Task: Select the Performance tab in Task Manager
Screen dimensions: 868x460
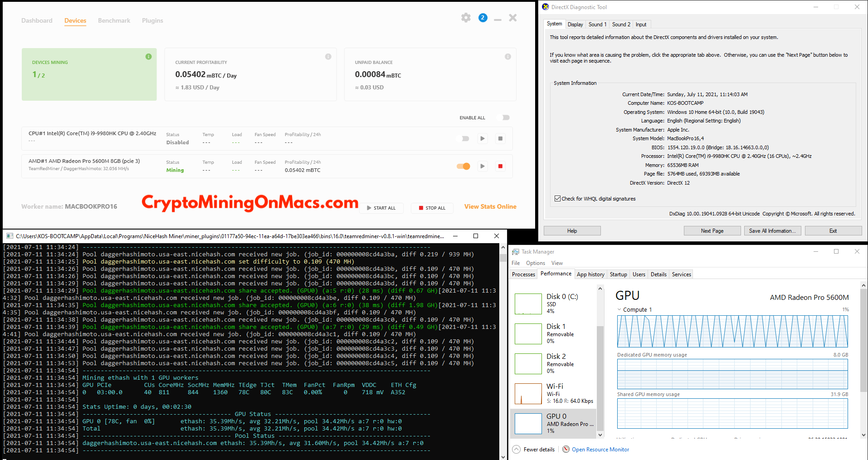Action: point(556,274)
